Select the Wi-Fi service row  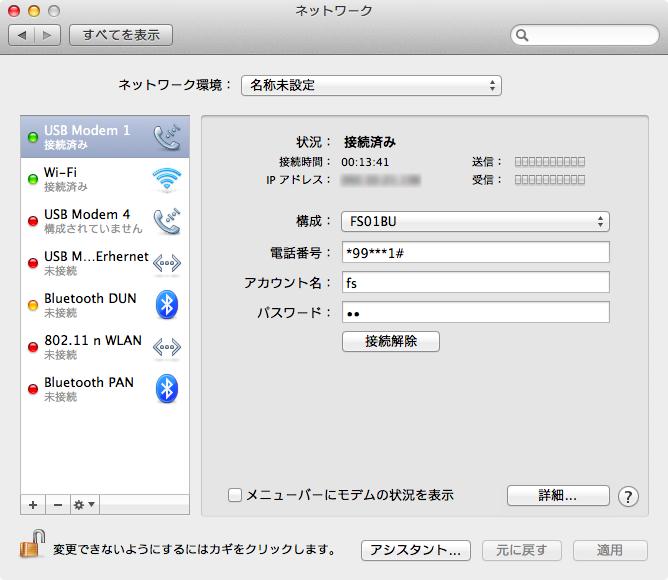coord(105,179)
